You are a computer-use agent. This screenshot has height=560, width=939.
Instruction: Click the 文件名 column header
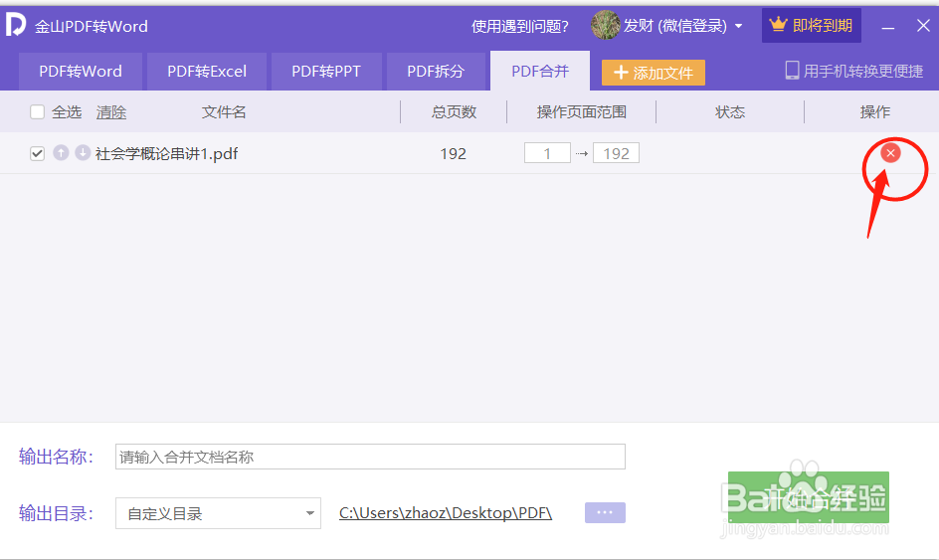point(224,112)
